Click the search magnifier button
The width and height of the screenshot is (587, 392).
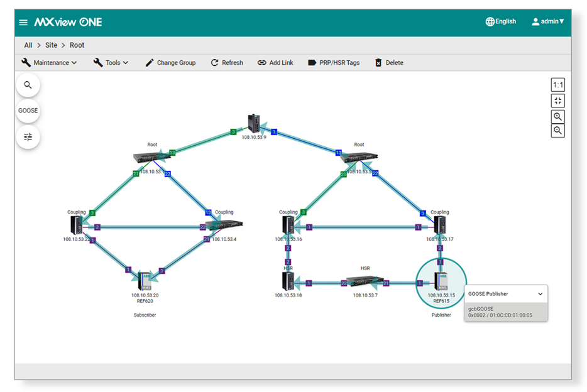tap(28, 85)
